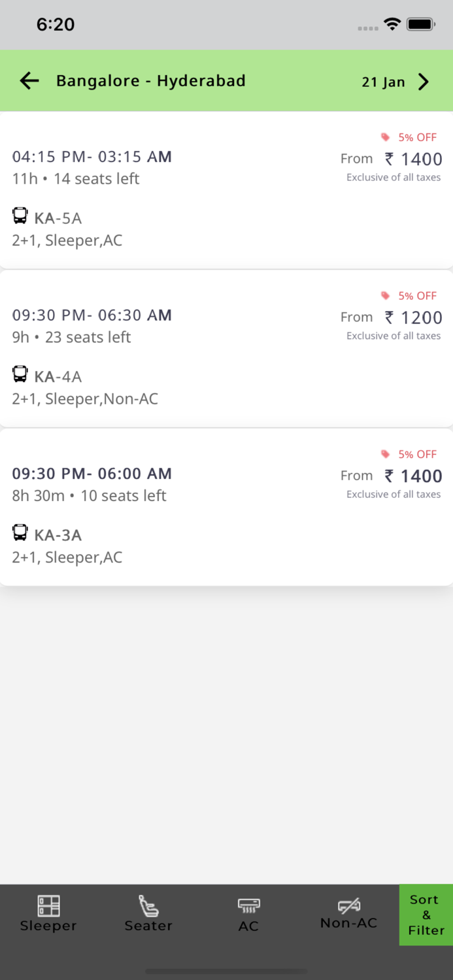Tap the bus icon beside KA-3A

pos(20,533)
